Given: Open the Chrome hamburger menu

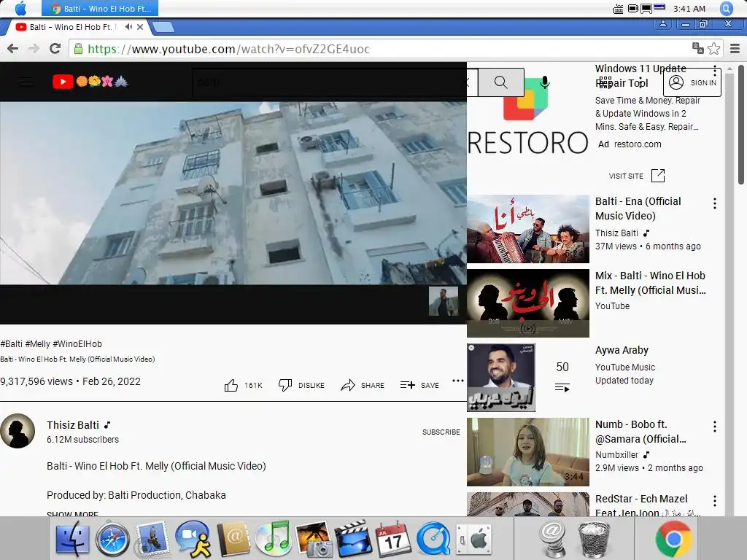Looking at the screenshot, I should click(735, 49).
